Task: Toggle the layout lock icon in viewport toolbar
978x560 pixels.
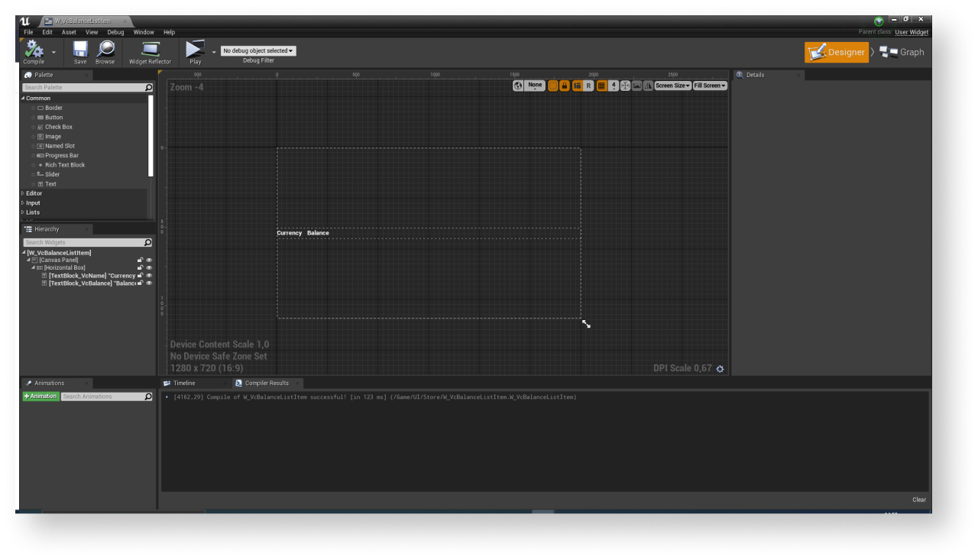Action: tap(565, 86)
